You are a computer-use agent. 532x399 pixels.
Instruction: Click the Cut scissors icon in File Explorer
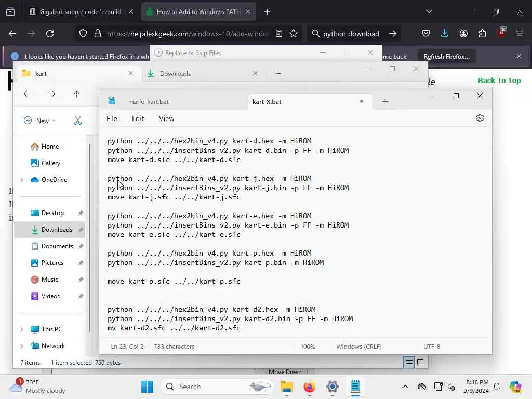point(78,121)
